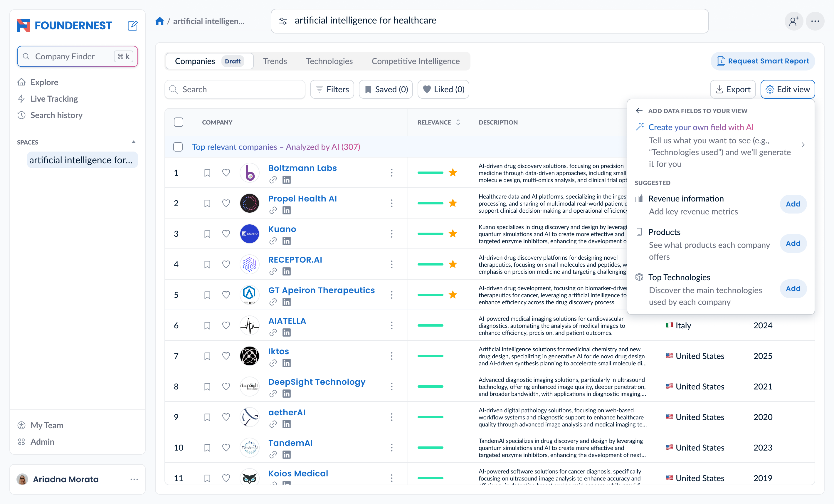Toggle the select-all checkbox in table header
This screenshot has width=834, height=504.
(x=178, y=122)
